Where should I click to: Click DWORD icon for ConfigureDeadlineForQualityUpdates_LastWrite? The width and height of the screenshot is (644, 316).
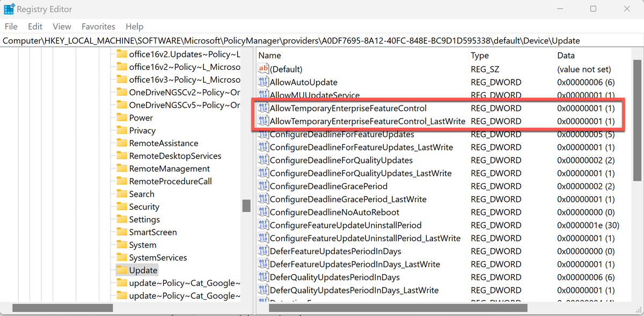(264, 173)
